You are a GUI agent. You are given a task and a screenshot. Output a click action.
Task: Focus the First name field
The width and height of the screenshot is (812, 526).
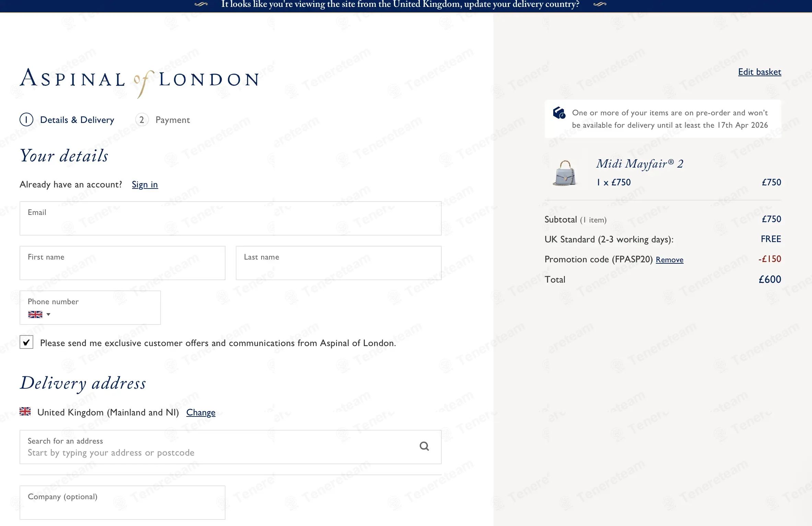pos(123,263)
